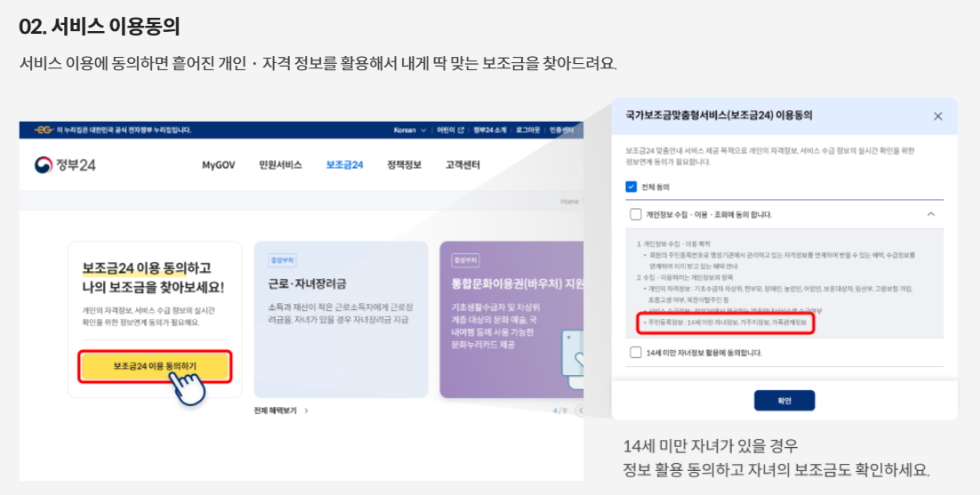Open the MyGOV menu
The width and height of the screenshot is (980, 495).
click(x=219, y=164)
